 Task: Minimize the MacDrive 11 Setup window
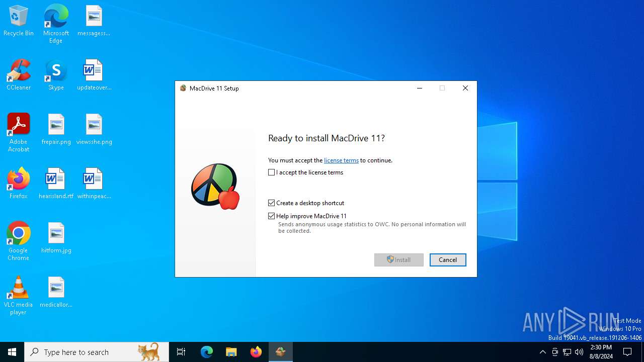420,88
